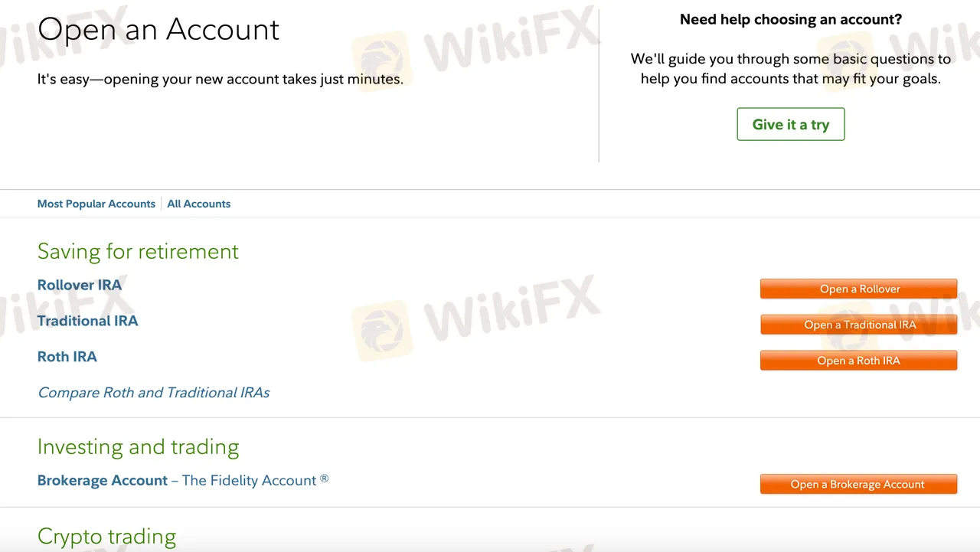The width and height of the screenshot is (980, 552).
Task: Click the Open an Account page title
Action: point(158,30)
